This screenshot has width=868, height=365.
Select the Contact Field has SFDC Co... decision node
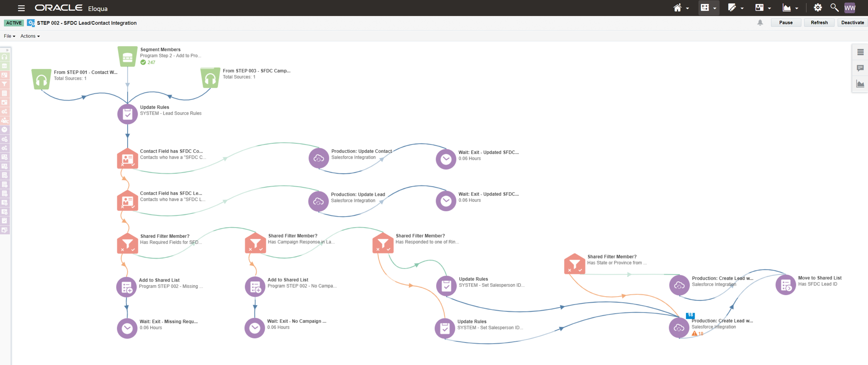pos(127,158)
